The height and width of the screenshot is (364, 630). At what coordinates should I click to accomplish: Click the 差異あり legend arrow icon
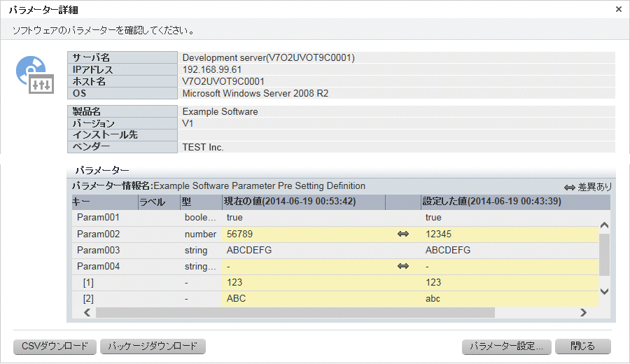point(569,187)
